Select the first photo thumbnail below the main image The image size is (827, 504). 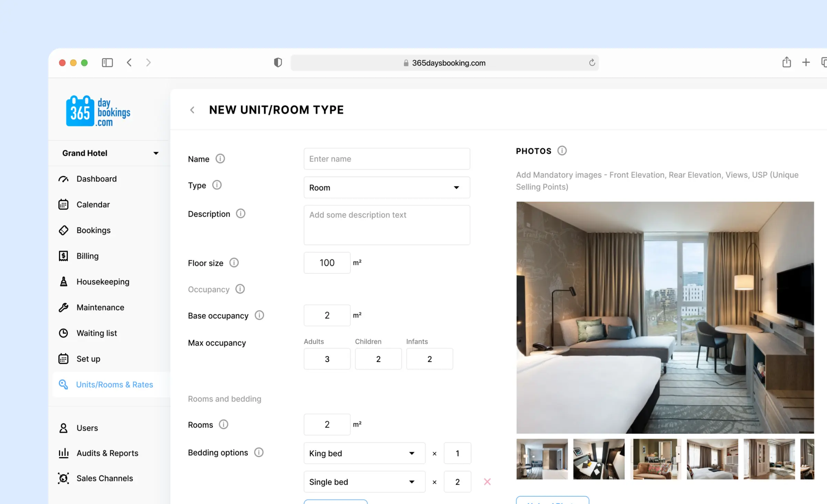click(542, 459)
